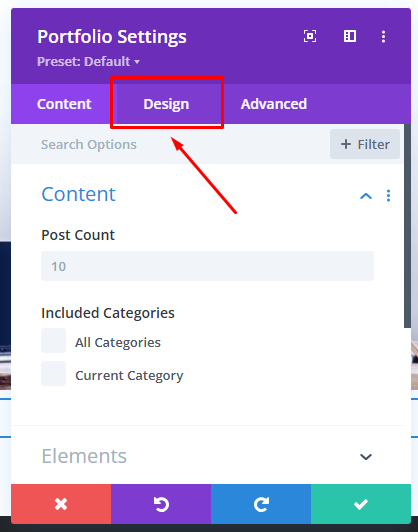Discard changes with red X button
Image resolution: width=418 pixels, height=532 pixels.
coord(61,504)
